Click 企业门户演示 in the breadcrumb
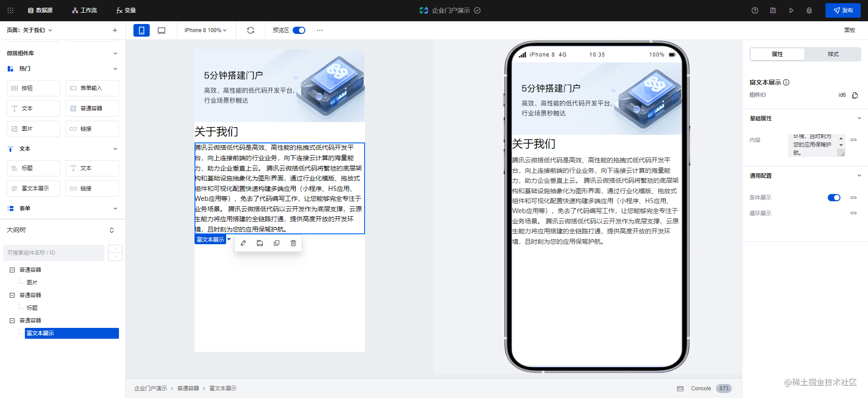 click(x=151, y=389)
